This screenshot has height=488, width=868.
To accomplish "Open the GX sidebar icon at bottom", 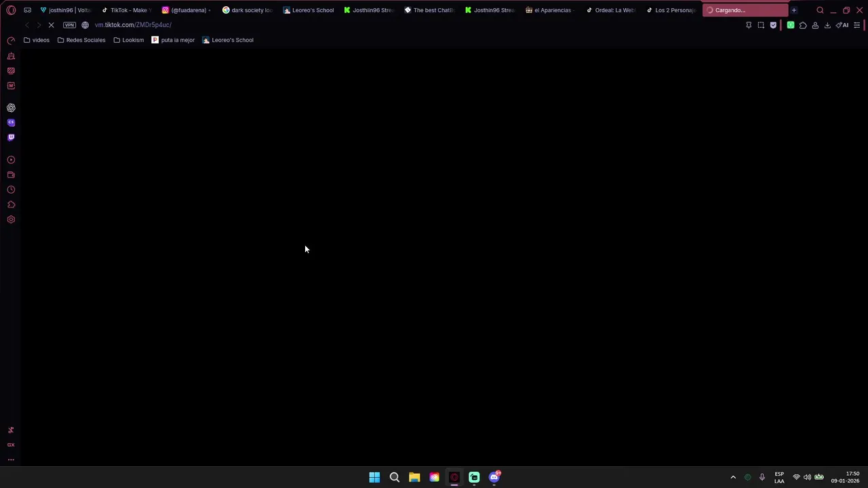I will [11, 445].
